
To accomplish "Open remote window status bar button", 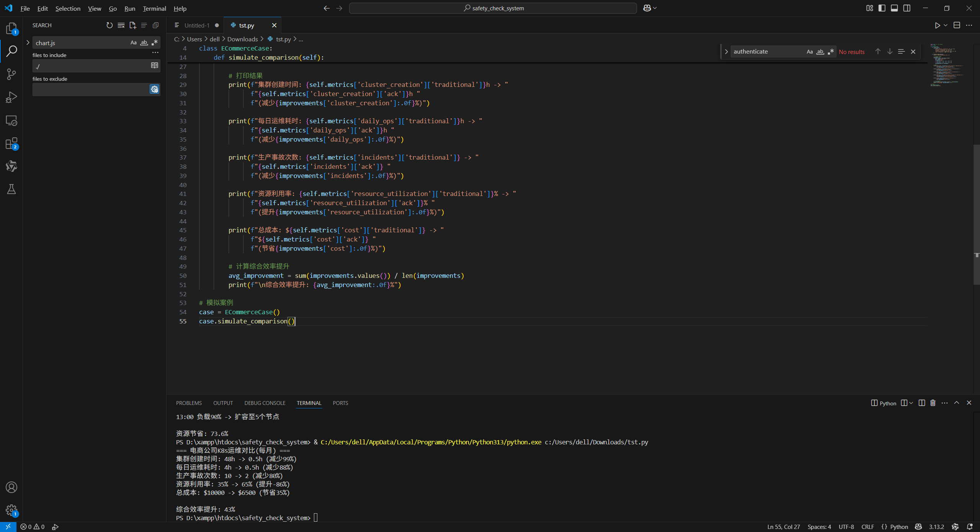I will tap(8, 527).
